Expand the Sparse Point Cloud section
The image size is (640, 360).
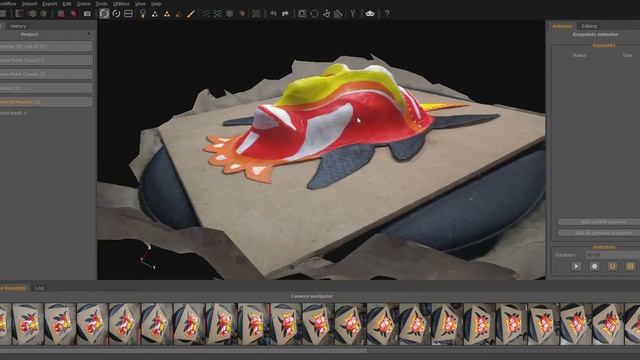pos(46,60)
